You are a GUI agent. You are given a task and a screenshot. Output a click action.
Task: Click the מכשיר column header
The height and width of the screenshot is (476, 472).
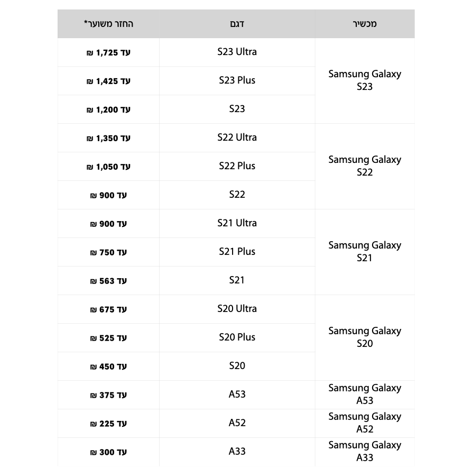(x=365, y=24)
